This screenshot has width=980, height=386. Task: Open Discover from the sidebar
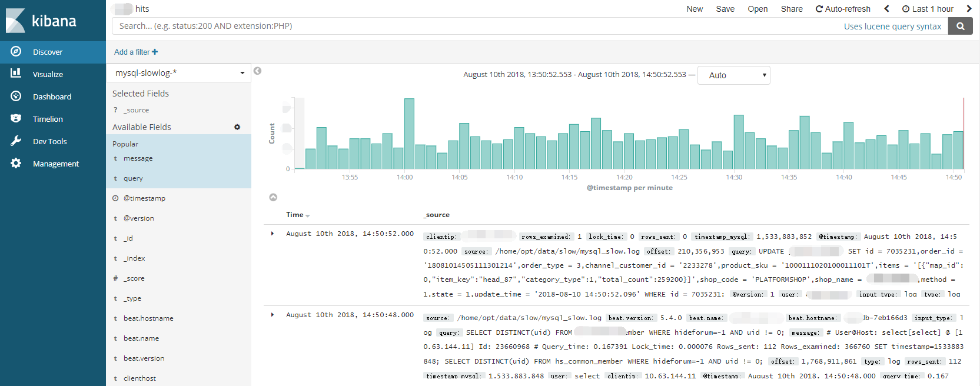(47, 52)
